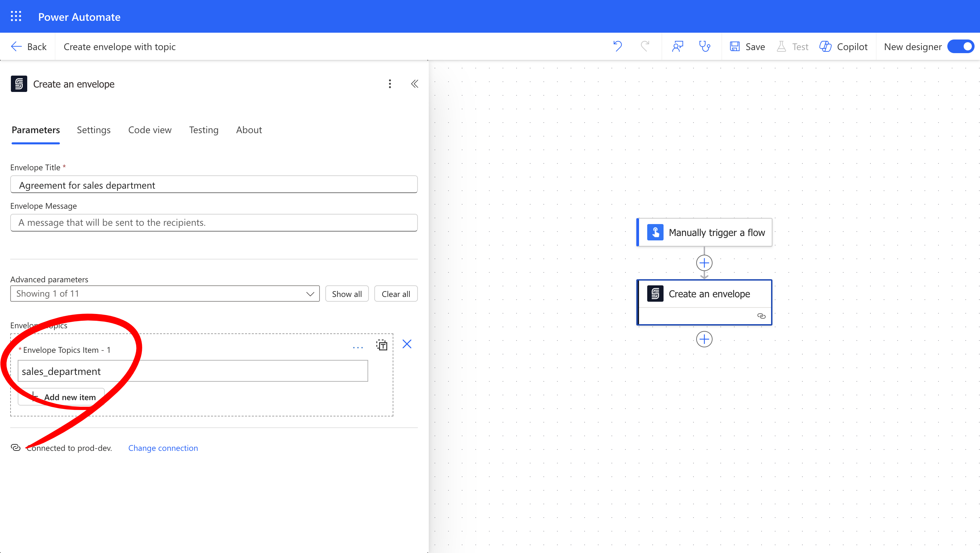The width and height of the screenshot is (980, 553).
Task: Open the three-dot menu beside Create an envelope
Action: tap(390, 84)
